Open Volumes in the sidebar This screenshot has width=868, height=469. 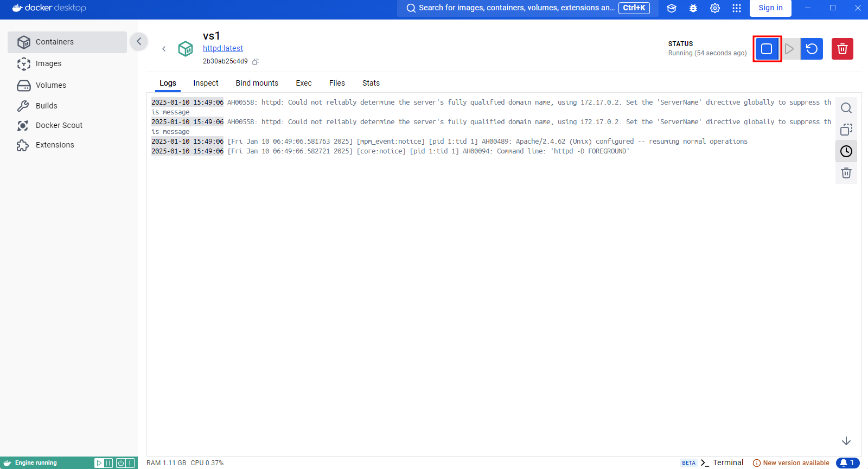pos(67,85)
